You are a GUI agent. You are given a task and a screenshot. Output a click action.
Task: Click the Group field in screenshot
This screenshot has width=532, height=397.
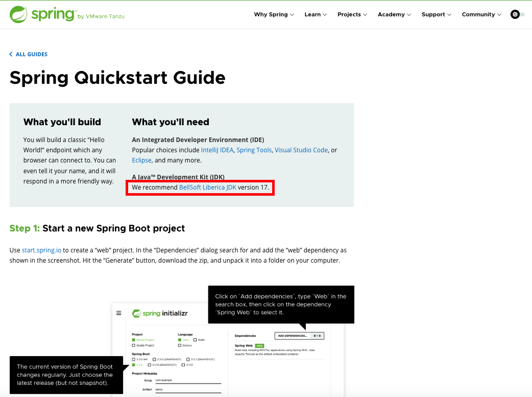click(x=188, y=381)
